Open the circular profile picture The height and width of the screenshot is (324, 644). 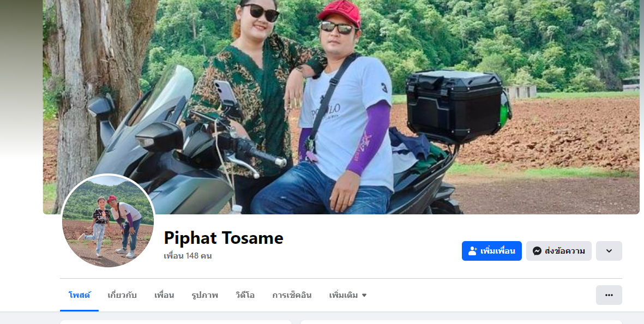pyautogui.click(x=108, y=220)
